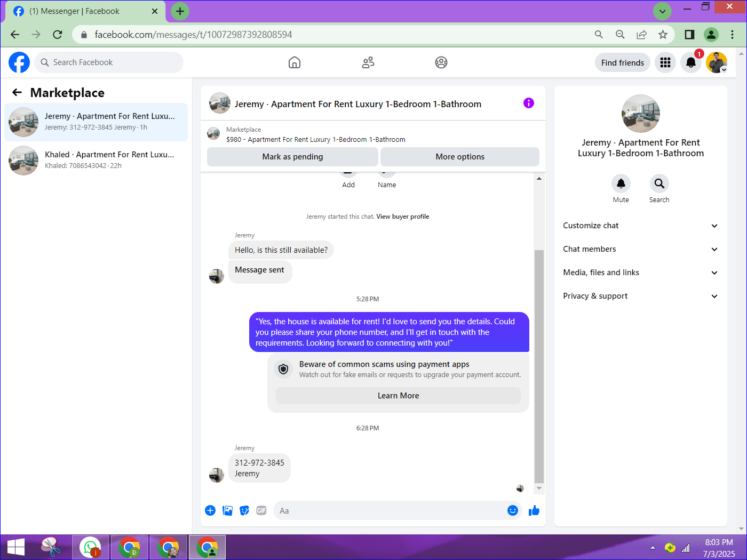Click the shield icon in scam warning

click(284, 369)
